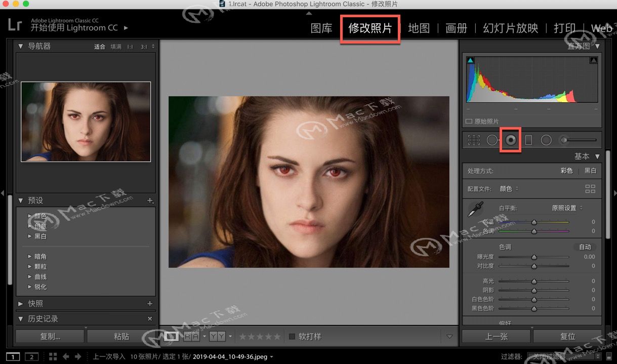
Task: Pick the White Balance eyedropper tool
Action: point(475,209)
